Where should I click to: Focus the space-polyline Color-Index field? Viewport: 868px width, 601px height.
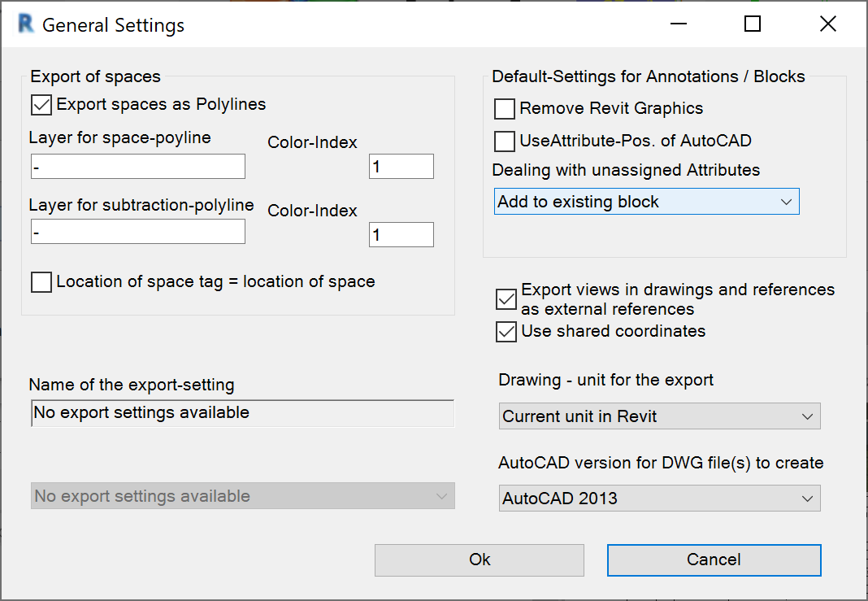401,167
